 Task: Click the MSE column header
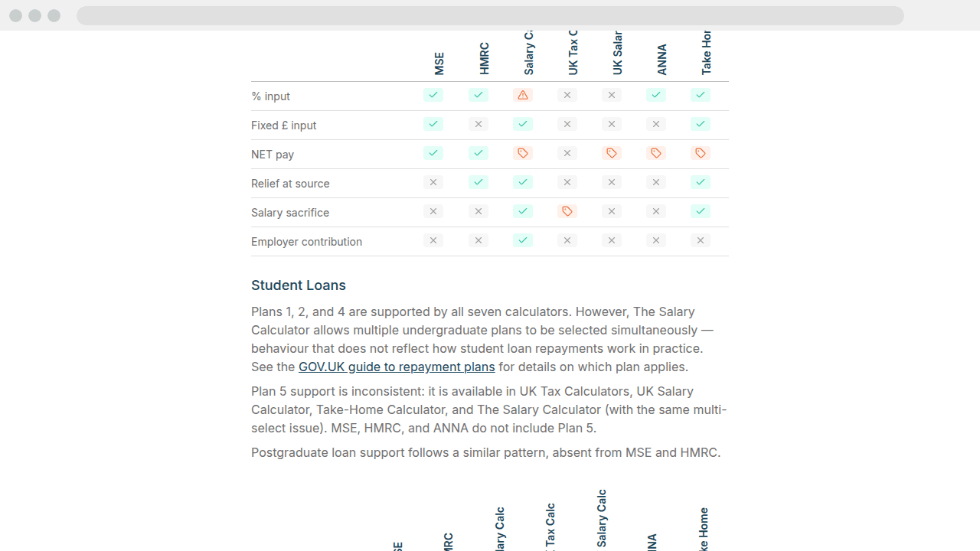[439, 61]
